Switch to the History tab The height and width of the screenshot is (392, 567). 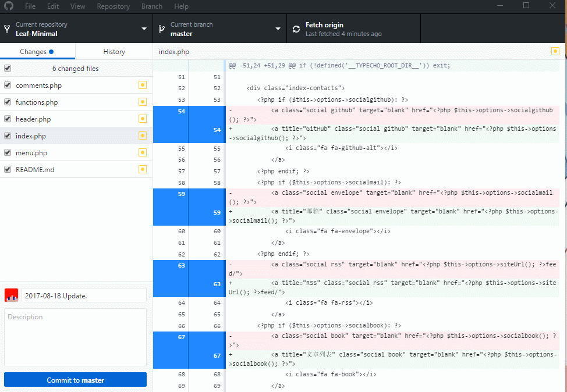coord(114,52)
